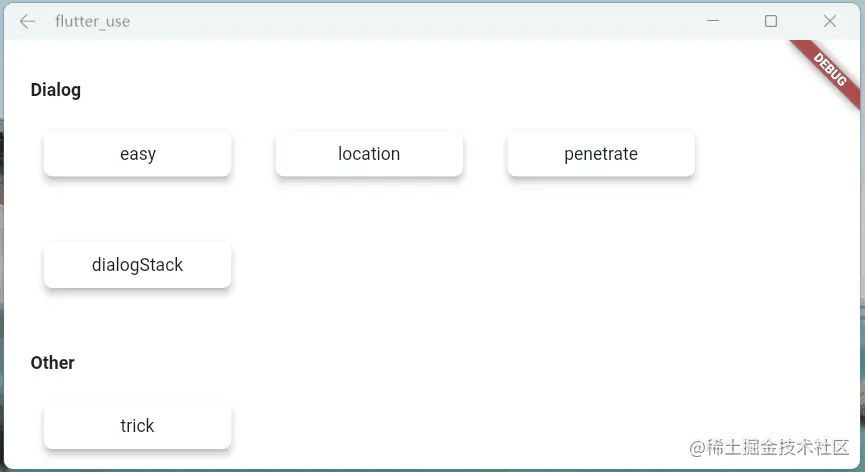This screenshot has width=865, height=472.
Task: Click the Dialog section heading
Action: click(56, 90)
